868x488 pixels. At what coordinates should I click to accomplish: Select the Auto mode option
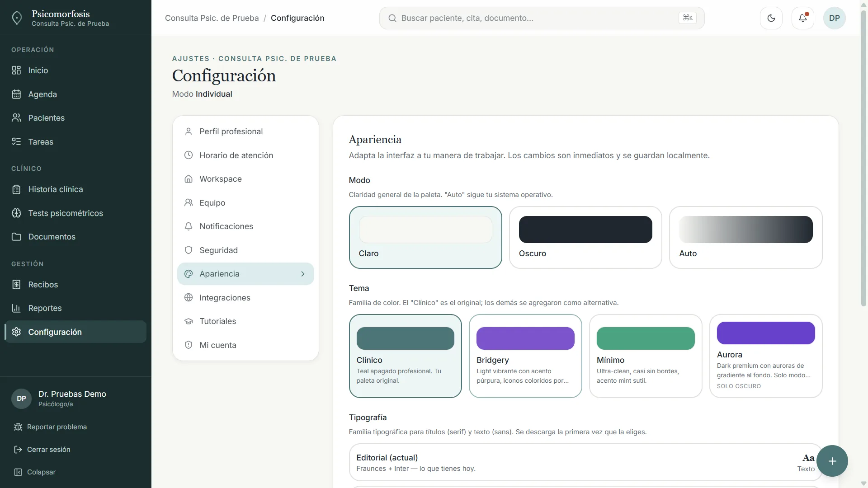pos(745,238)
